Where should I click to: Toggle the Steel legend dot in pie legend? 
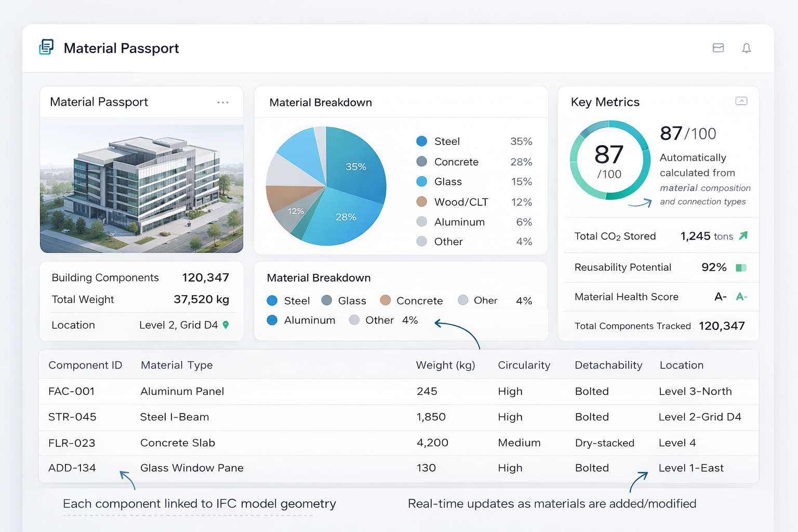(422, 141)
